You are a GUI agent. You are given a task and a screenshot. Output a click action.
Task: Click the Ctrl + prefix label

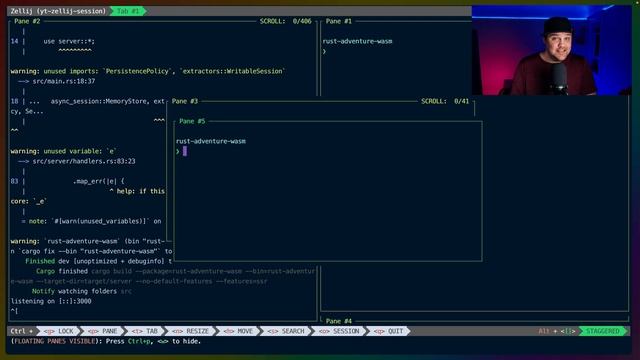click(x=22, y=331)
